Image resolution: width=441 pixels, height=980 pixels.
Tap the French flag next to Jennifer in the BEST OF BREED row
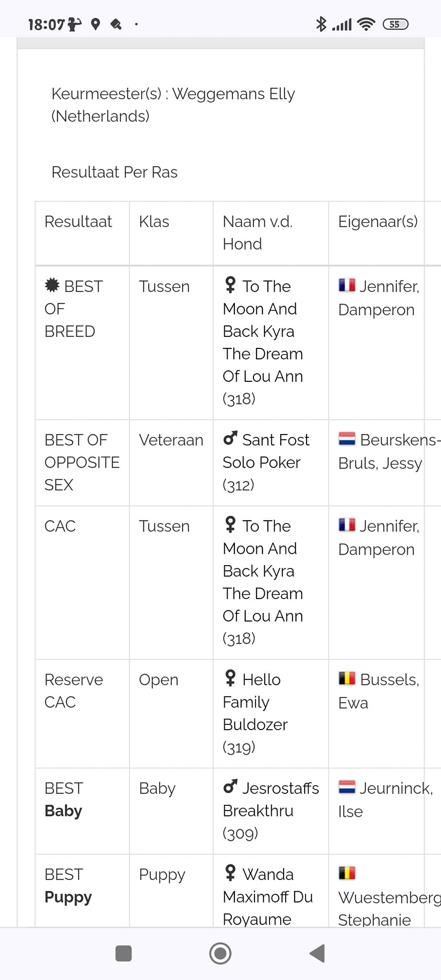[x=347, y=285]
